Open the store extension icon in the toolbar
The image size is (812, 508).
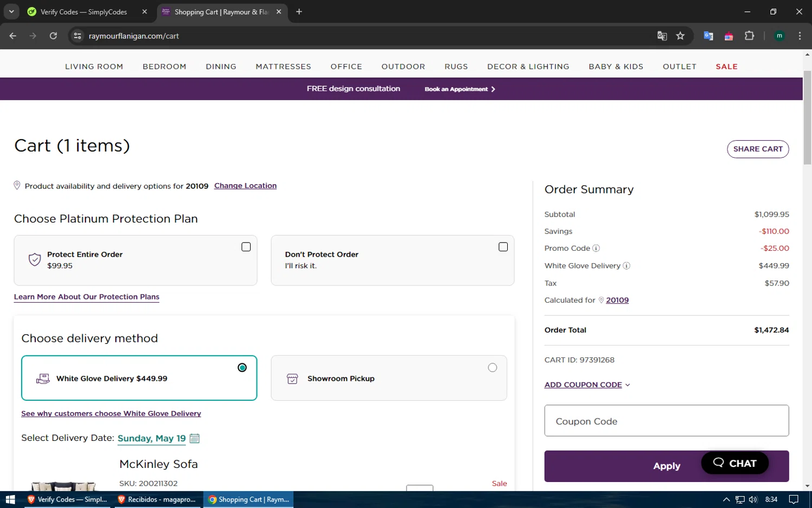pos(729,36)
